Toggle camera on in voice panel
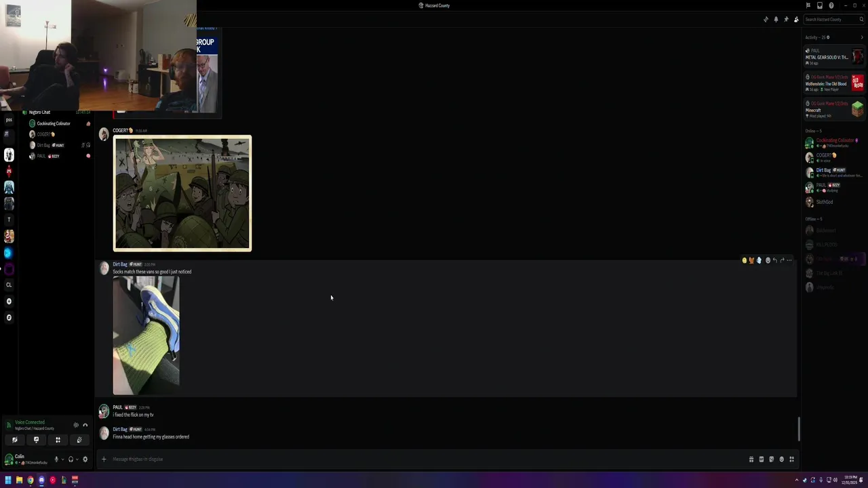The height and width of the screenshot is (488, 868). point(15,440)
